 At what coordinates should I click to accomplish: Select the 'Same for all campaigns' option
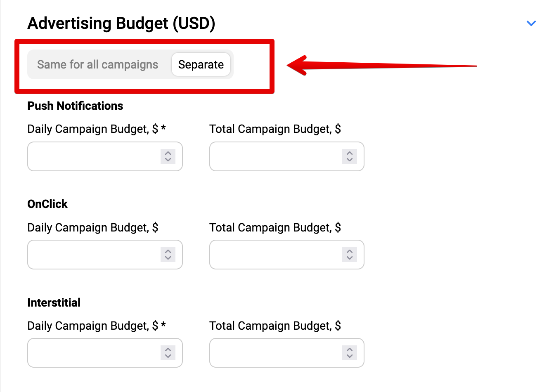98,65
